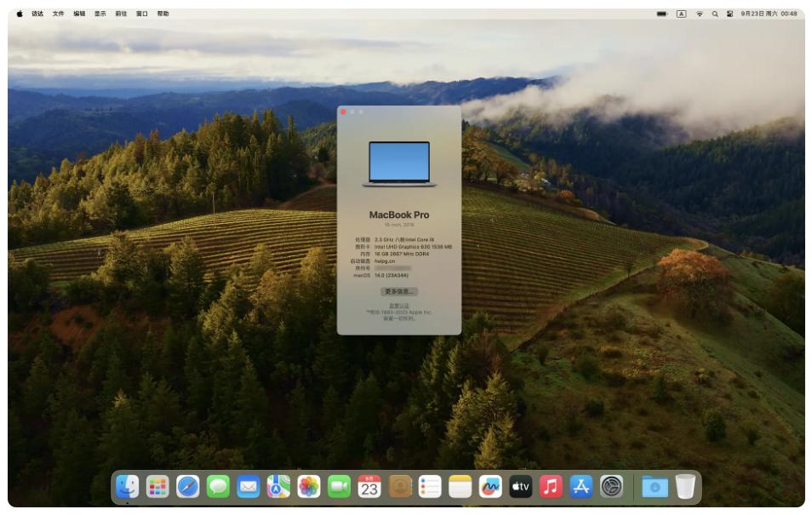Open the Photos app in Dock
This screenshot has height=515, width=812.
click(309, 487)
